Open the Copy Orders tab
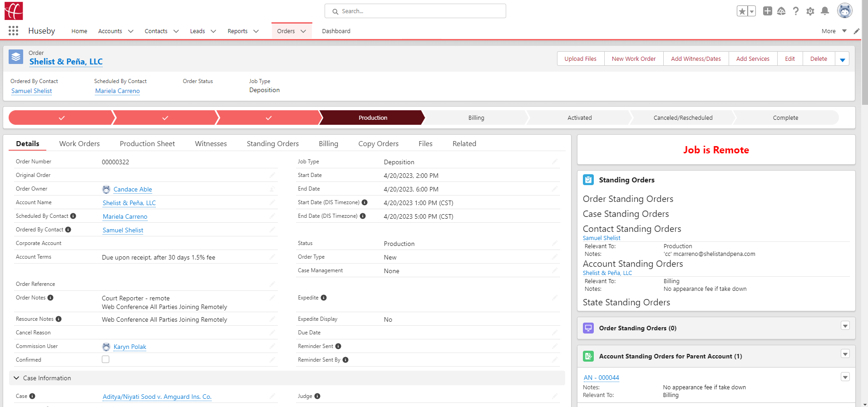This screenshot has height=407, width=868. click(x=378, y=143)
